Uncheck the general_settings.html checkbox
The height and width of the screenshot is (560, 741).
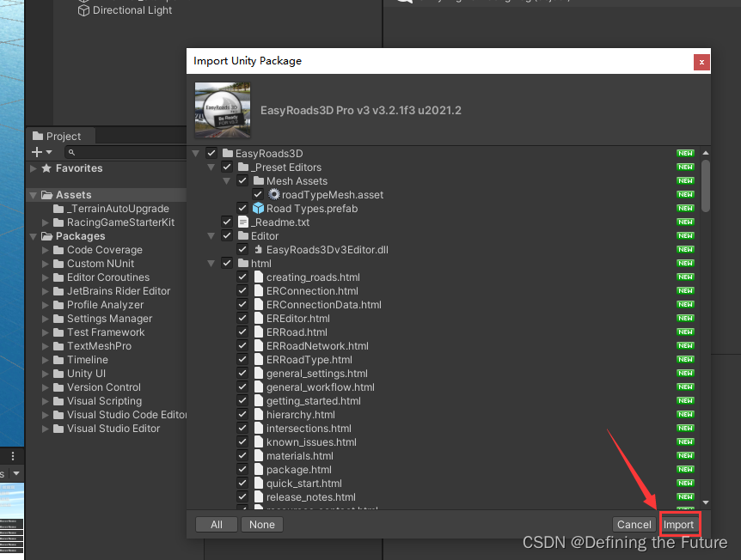point(242,373)
